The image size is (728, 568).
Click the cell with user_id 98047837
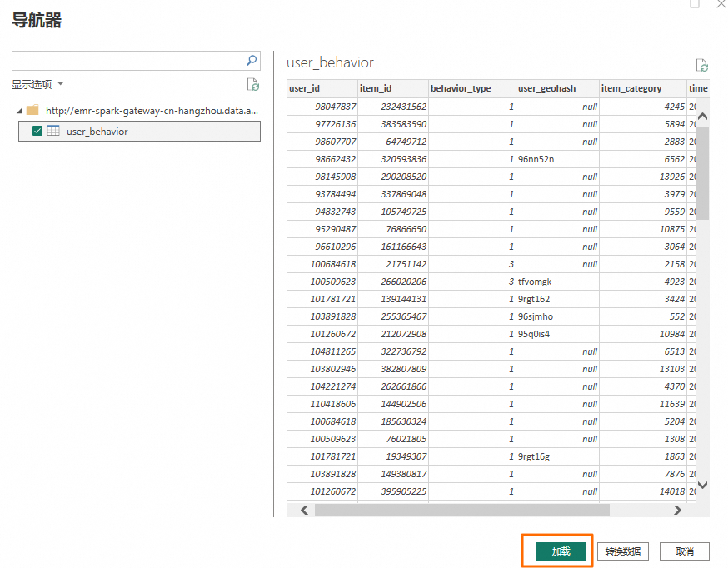[322, 107]
